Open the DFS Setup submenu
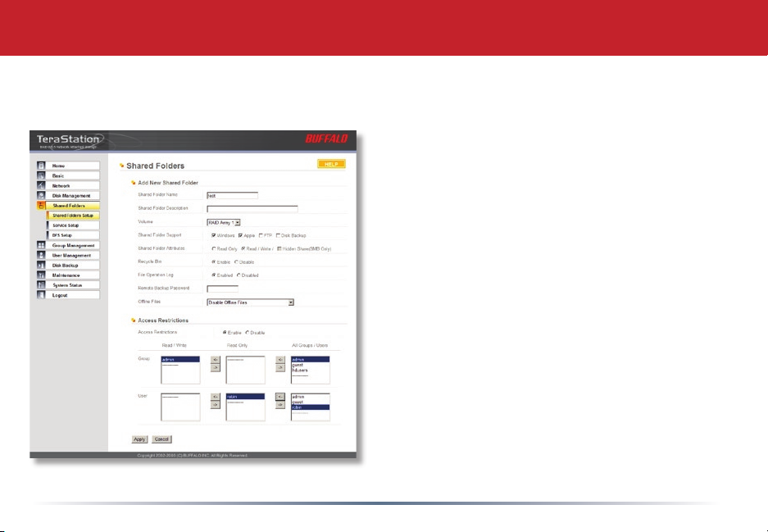This screenshot has height=532, width=768. [x=73, y=235]
